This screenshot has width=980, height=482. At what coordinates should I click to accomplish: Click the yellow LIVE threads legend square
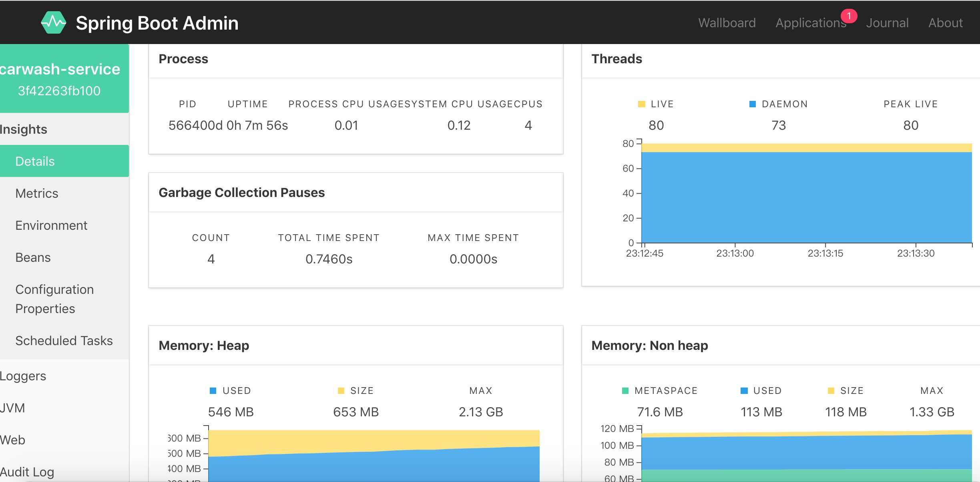point(641,104)
